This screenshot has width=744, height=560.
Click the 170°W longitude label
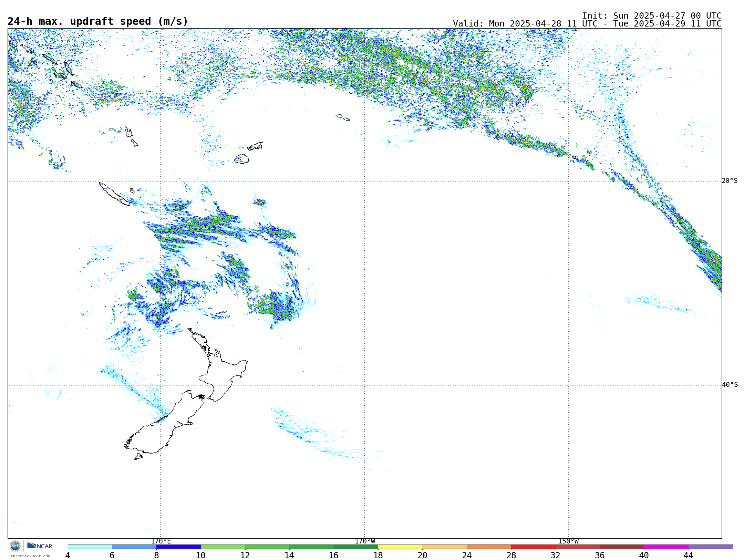tap(365, 541)
